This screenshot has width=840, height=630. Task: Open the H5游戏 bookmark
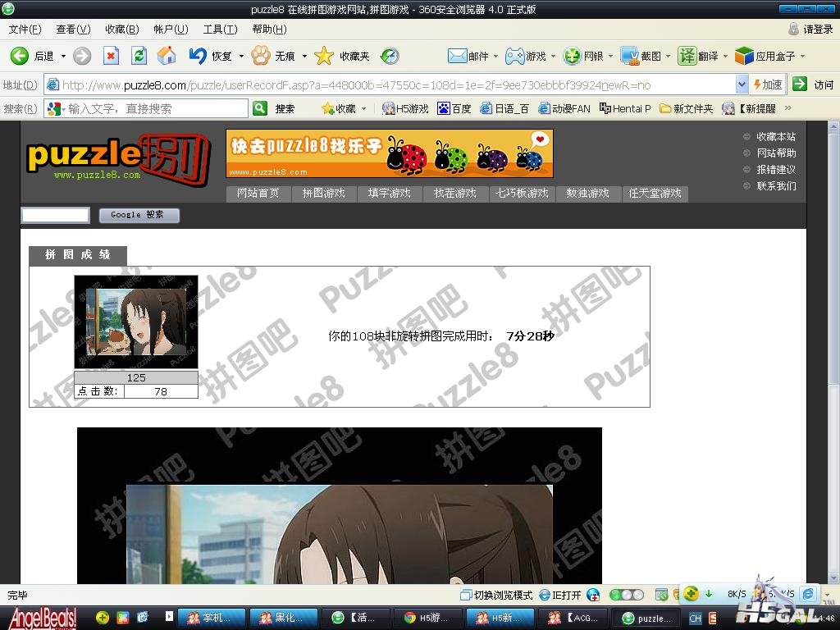[405, 109]
